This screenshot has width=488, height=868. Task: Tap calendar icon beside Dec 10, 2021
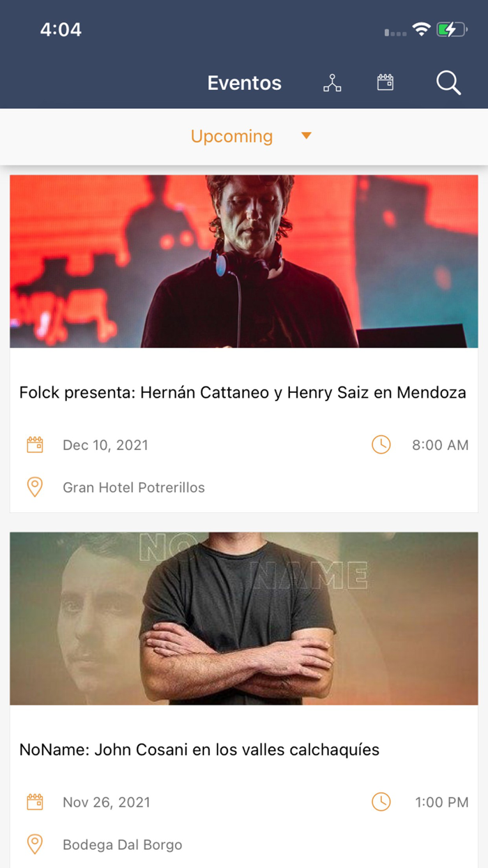pos(35,444)
